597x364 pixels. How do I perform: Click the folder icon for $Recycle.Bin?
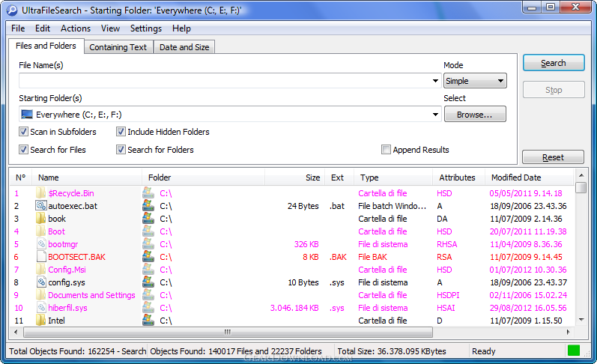40,193
